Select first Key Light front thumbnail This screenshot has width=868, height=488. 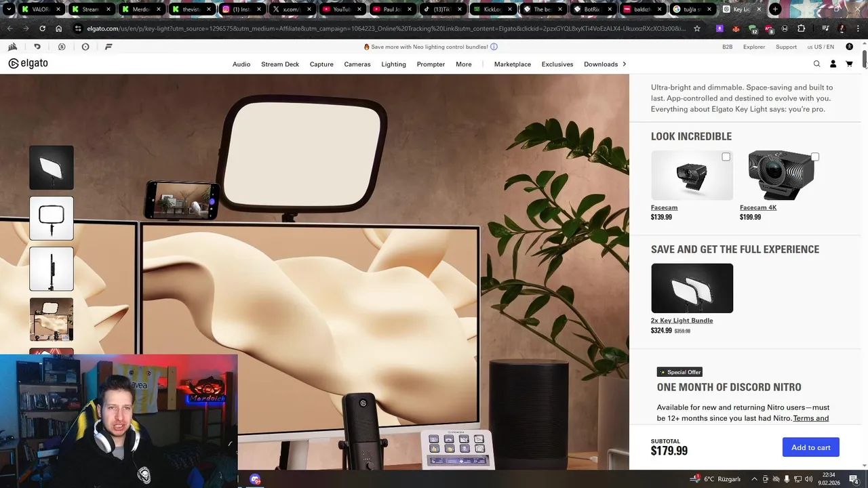click(52, 167)
